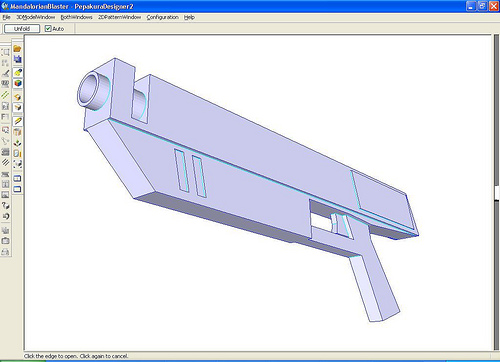Click the Unfold button
The height and width of the screenshot is (362, 500).
pyautogui.click(x=22, y=29)
